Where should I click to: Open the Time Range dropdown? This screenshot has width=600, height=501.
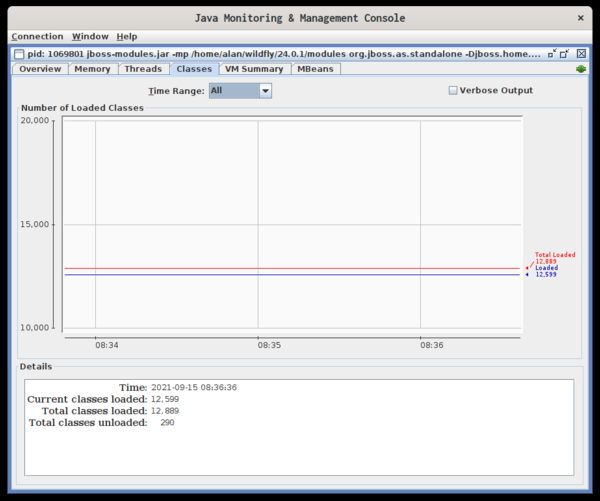pos(265,90)
